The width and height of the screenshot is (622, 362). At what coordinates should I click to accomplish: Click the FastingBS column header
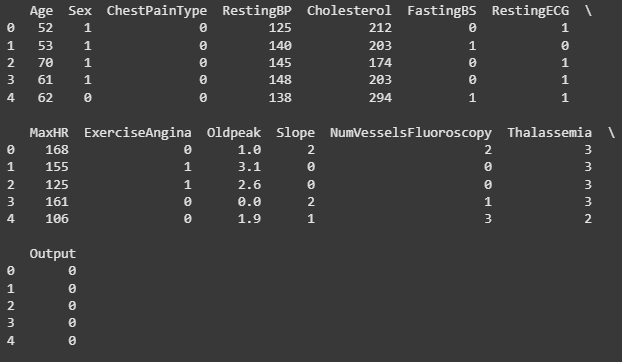click(442, 11)
